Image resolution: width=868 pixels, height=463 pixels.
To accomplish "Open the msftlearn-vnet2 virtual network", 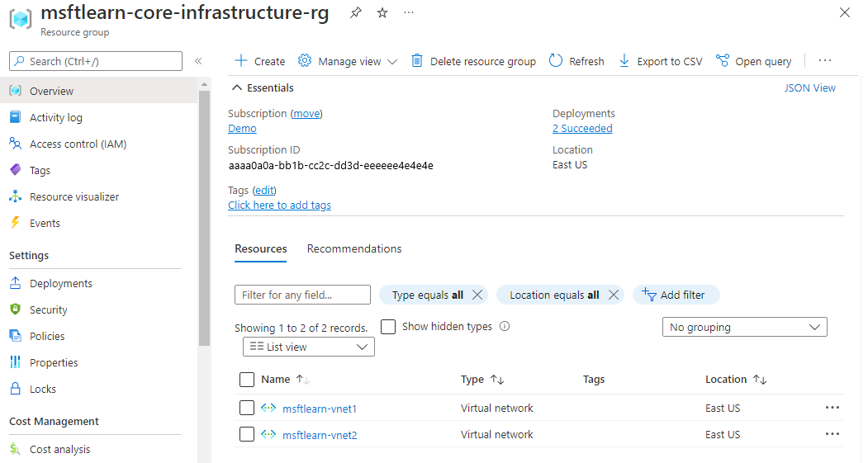I will coord(320,435).
